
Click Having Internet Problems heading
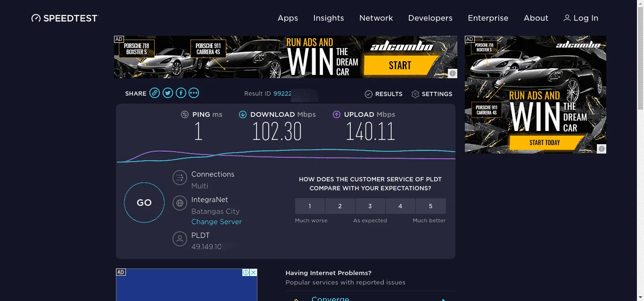(x=329, y=273)
